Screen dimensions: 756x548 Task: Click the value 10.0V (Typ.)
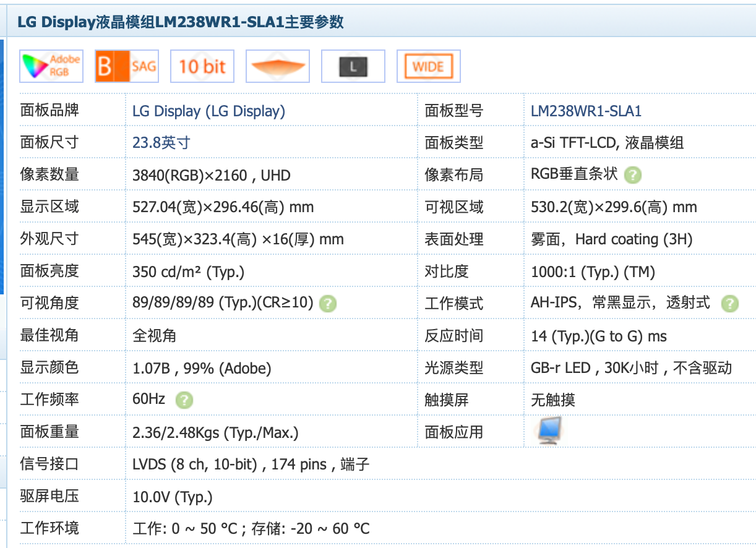pyautogui.click(x=173, y=497)
